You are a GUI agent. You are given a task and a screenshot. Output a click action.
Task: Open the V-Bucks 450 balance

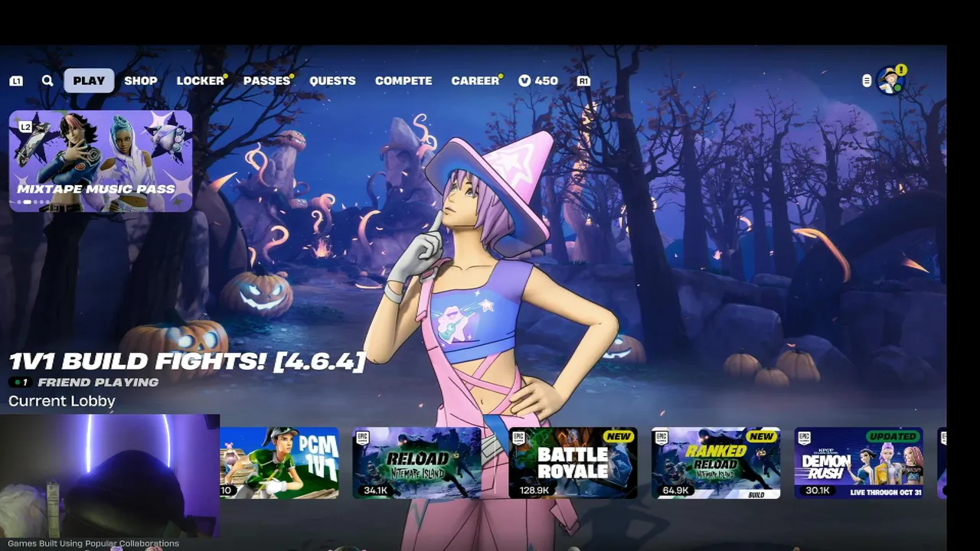click(538, 80)
